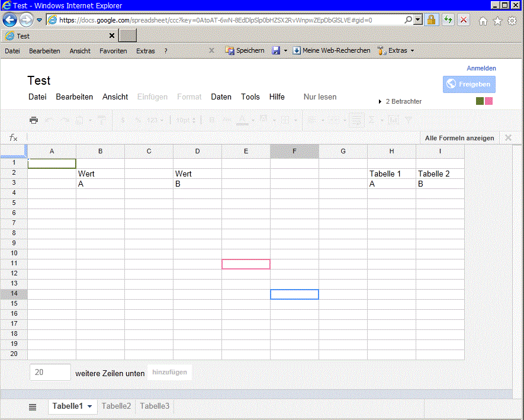This screenshot has width=524, height=420.
Task: Close the 'Alle Formeln anzeigen' bar
Action: (x=507, y=138)
